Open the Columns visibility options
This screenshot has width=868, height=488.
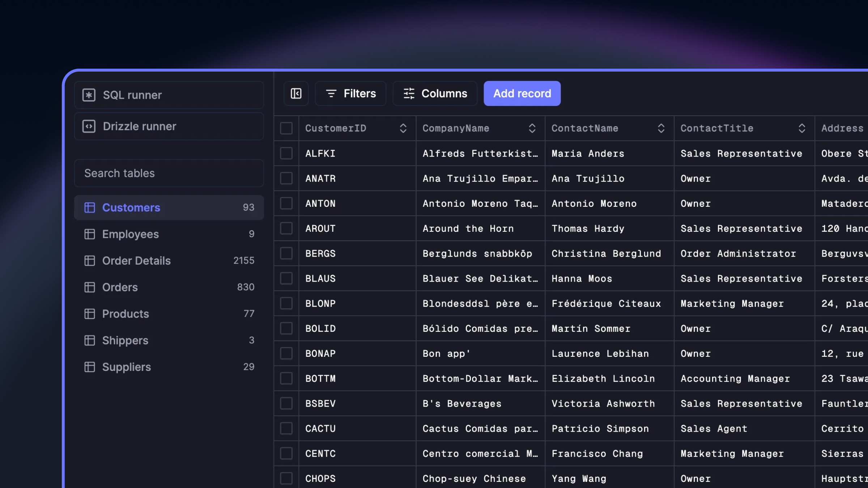(x=435, y=94)
